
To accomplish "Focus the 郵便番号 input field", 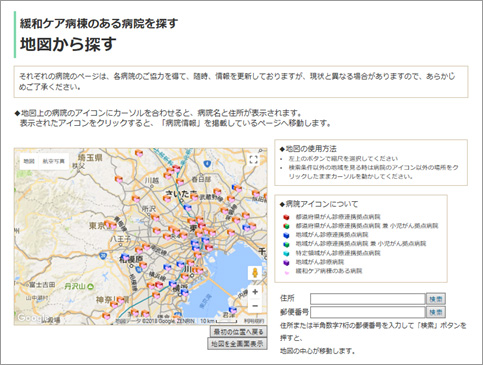I will [368, 312].
